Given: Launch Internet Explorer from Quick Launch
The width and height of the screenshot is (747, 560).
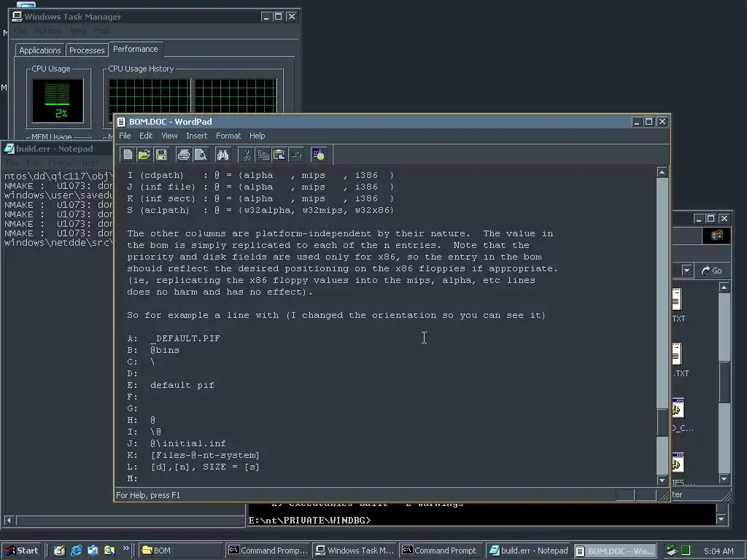Looking at the screenshot, I should coord(76,551).
